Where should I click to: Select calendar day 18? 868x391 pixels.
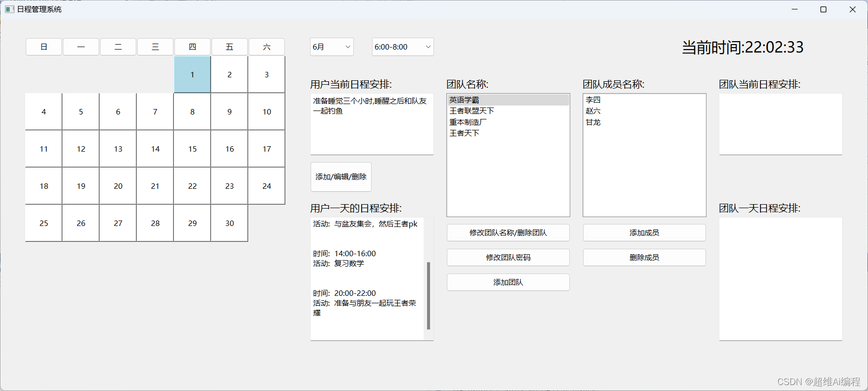(x=44, y=186)
